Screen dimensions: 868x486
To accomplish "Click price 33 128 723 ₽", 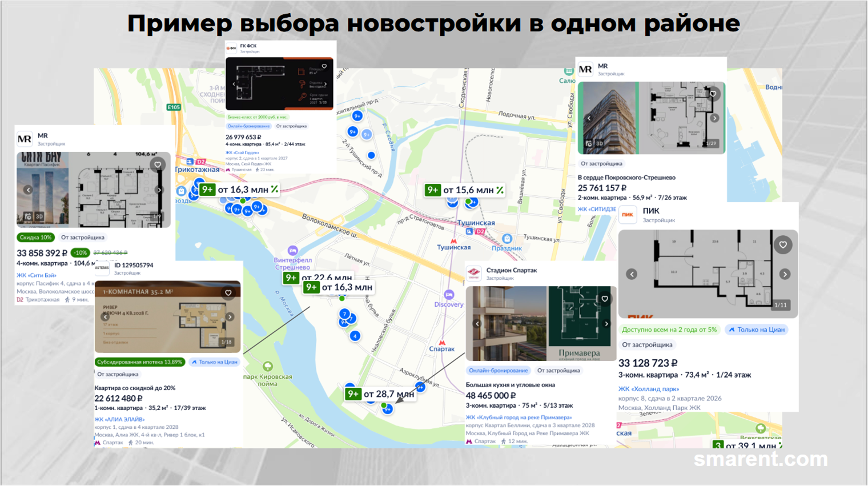I will pos(648,363).
